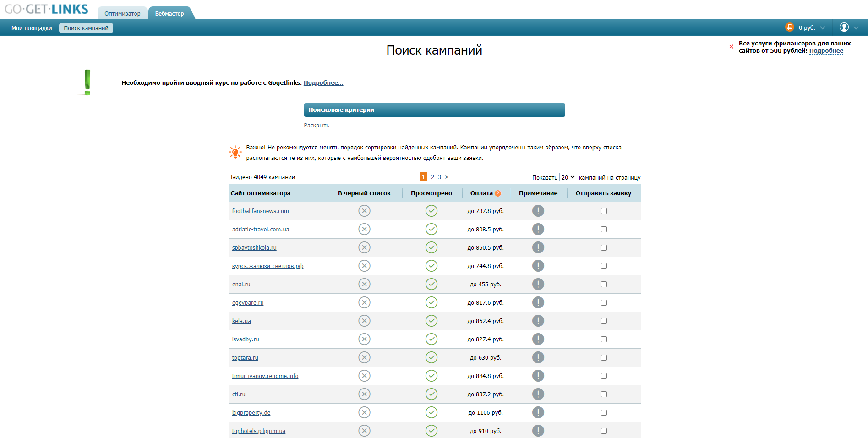Viewport: 868px width, 438px height.
Task: Click the ruble coin balance icon
Action: 790,27
